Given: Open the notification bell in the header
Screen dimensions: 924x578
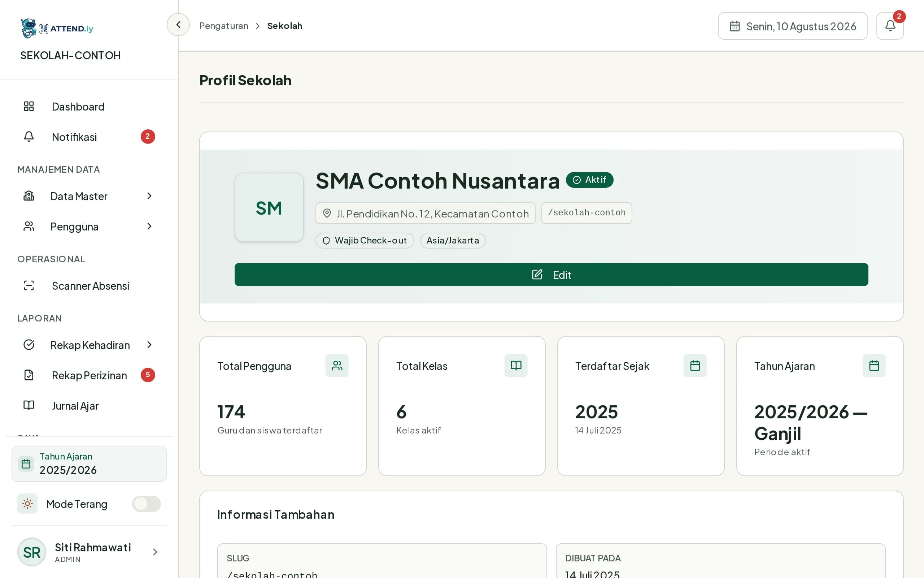Looking at the screenshot, I should click(x=890, y=26).
